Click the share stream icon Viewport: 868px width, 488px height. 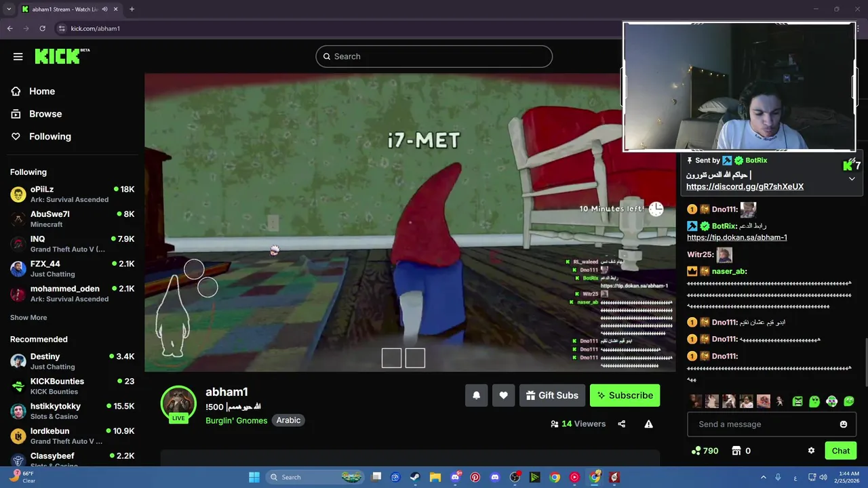(622, 424)
